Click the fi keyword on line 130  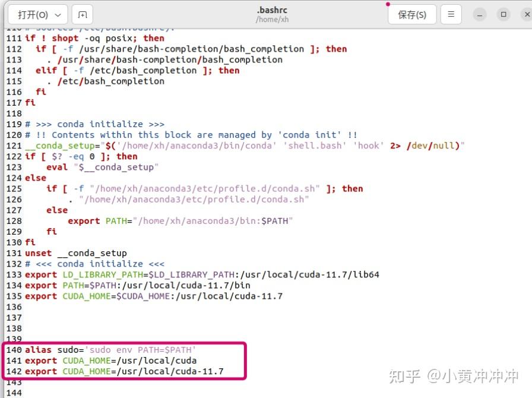30,242
